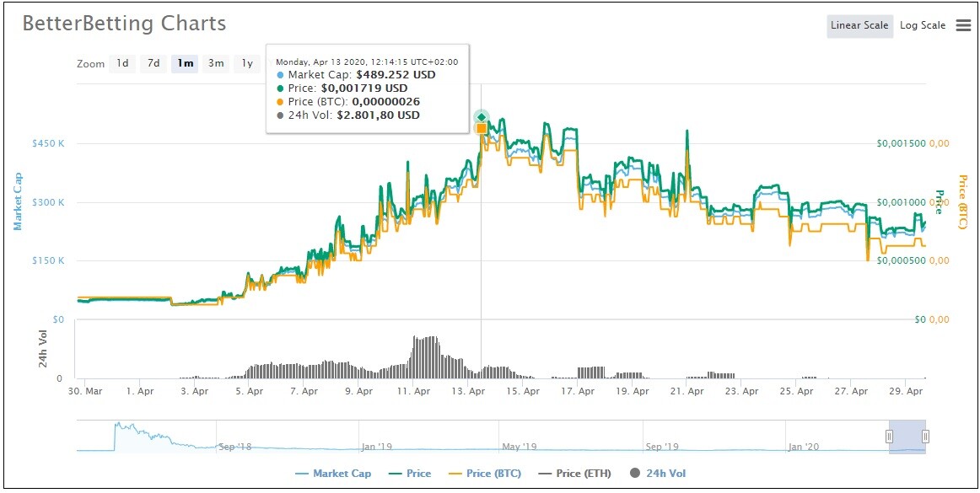
Task: Set zoom to 3m
Action: [216, 63]
